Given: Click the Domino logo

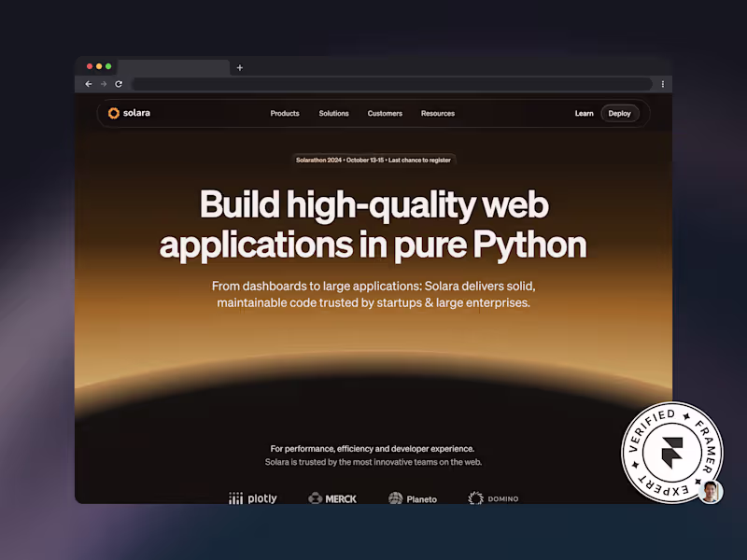Looking at the screenshot, I should pos(493,498).
